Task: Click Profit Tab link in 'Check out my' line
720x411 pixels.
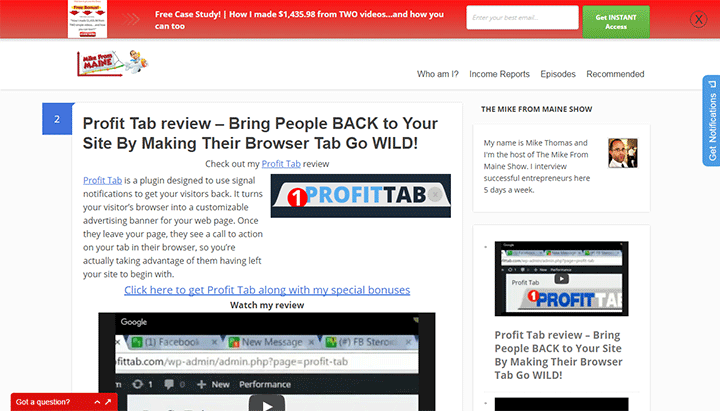Action: (281, 163)
